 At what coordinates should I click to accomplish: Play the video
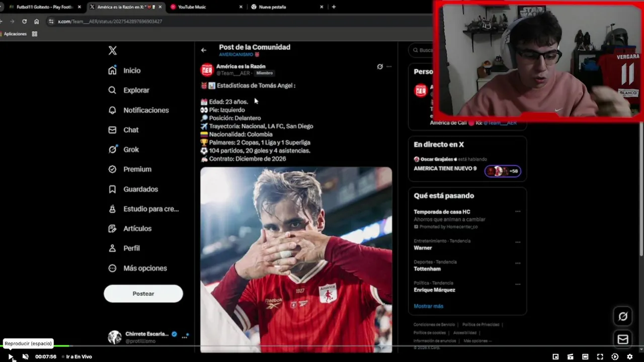coord(11,356)
